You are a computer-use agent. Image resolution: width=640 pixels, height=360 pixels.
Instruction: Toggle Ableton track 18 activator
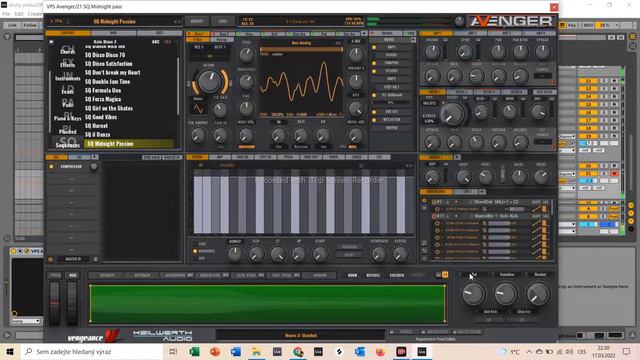pos(588,128)
